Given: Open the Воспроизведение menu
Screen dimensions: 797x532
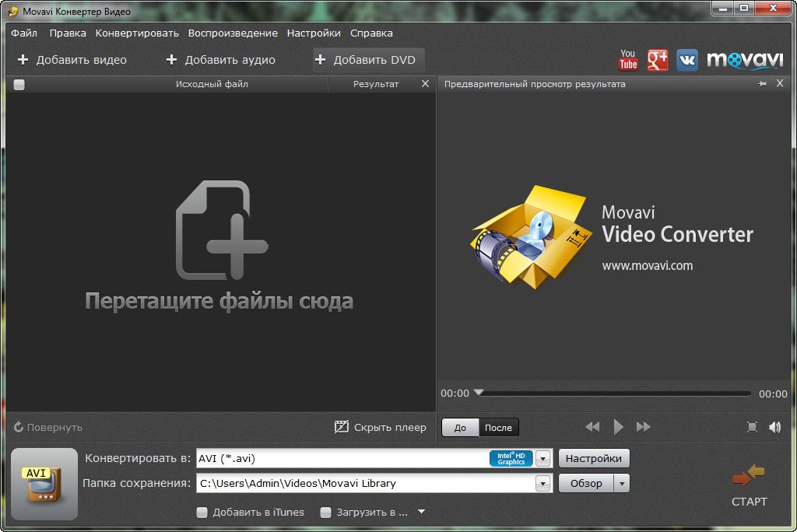Looking at the screenshot, I should 233,33.
